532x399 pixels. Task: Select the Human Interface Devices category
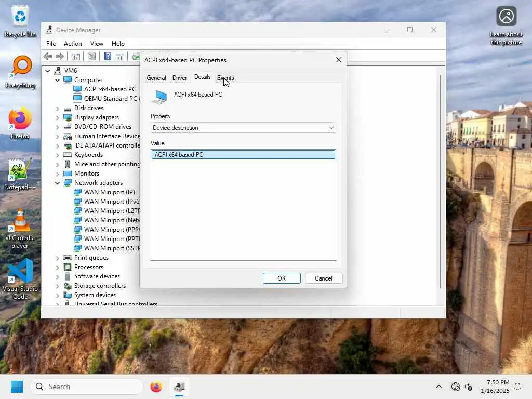(x=102, y=136)
